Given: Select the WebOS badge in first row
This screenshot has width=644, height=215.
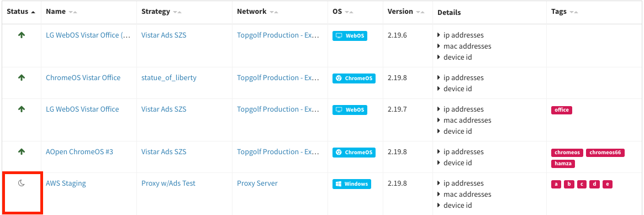Looking at the screenshot, I should 350,36.
